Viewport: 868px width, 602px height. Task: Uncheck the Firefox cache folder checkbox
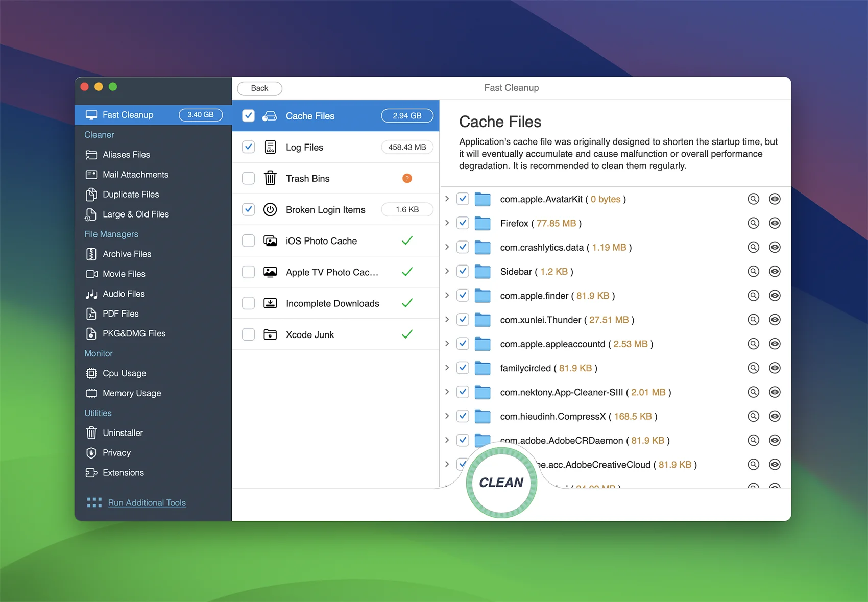point(463,223)
